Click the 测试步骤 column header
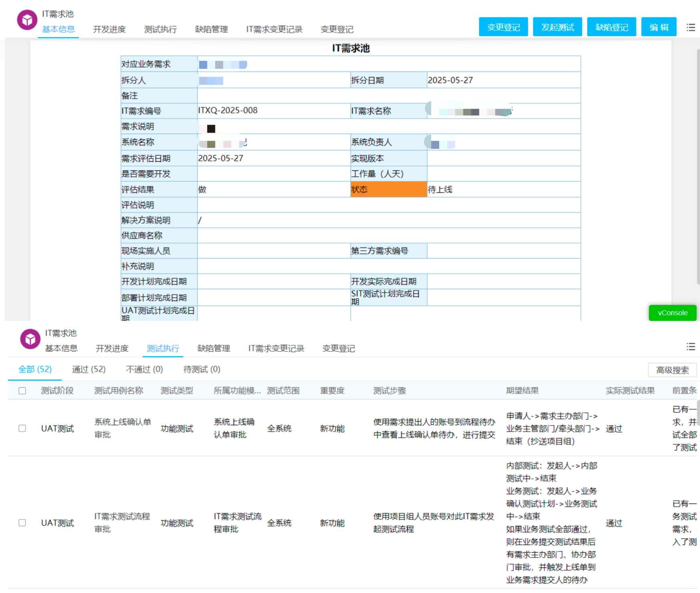The width and height of the screenshot is (700, 593). pyautogui.click(x=390, y=391)
